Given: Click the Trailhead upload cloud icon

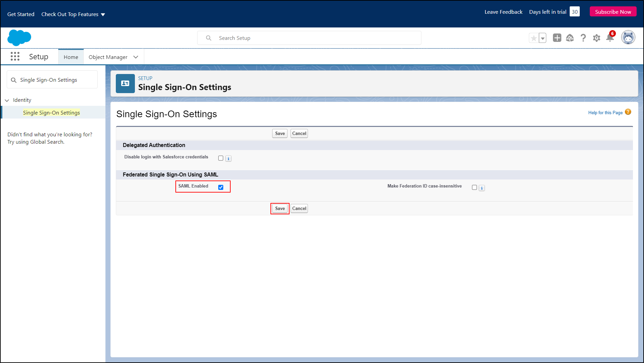Looking at the screenshot, I should pos(570,38).
